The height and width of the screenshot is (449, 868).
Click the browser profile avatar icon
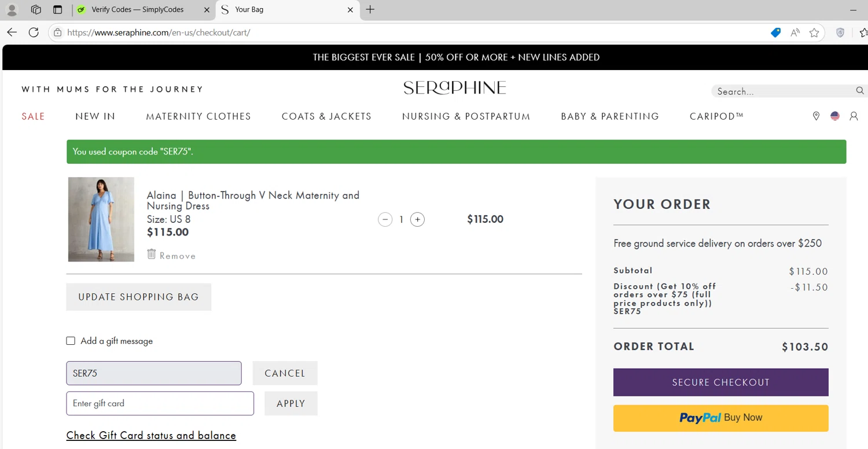[12, 10]
